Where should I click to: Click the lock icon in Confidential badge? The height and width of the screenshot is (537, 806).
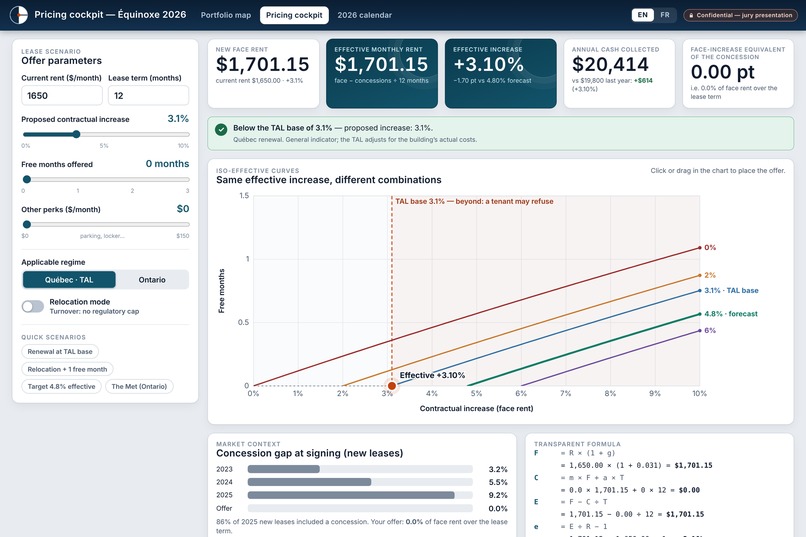click(691, 15)
